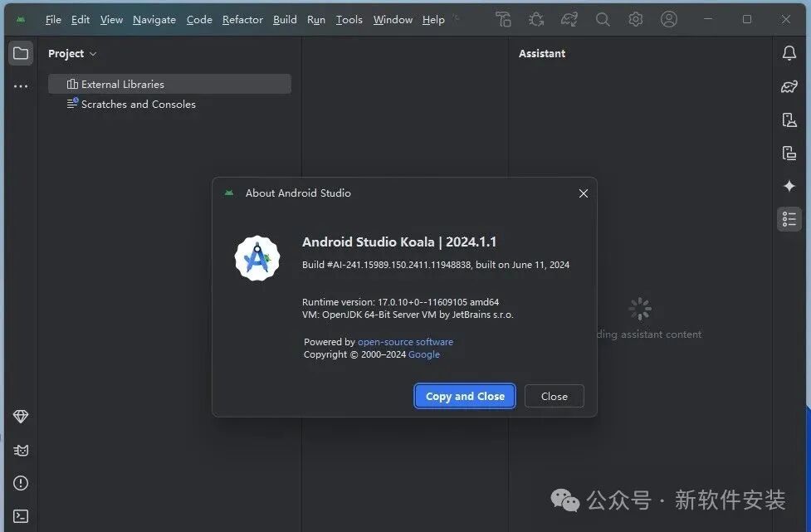811x532 pixels.
Task: Open IDE settings gear icon
Action: click(636, 20)
